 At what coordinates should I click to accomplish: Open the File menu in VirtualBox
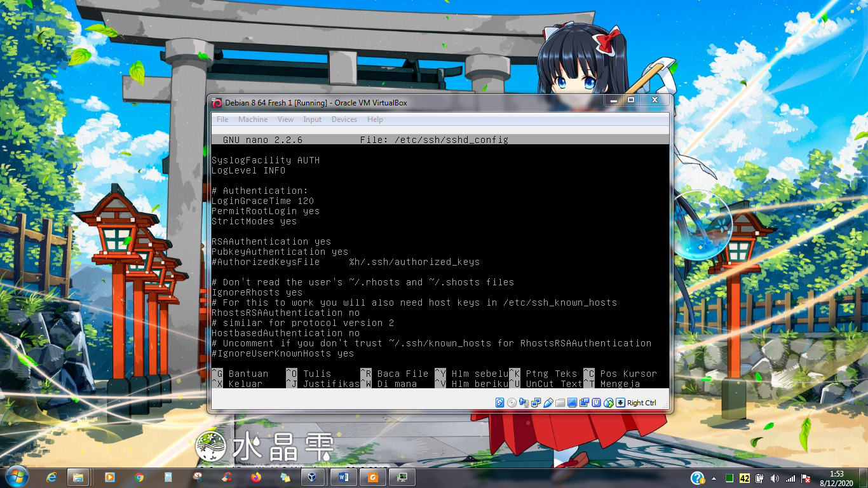pos(222,119)
